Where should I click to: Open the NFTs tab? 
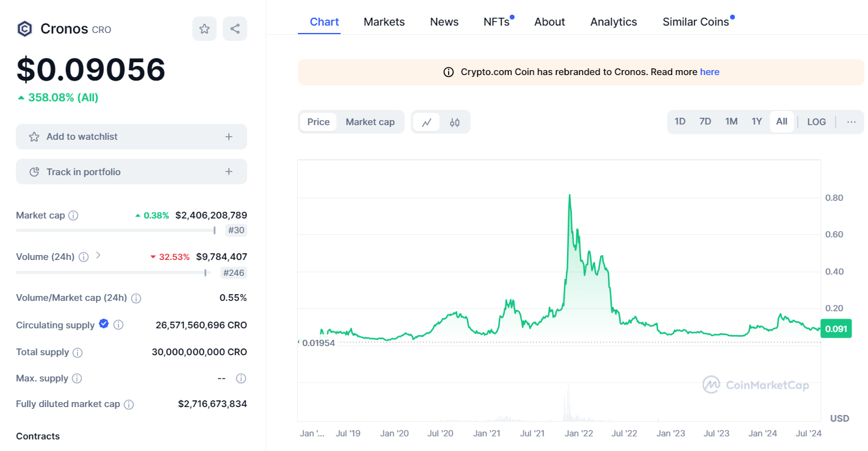497,22
